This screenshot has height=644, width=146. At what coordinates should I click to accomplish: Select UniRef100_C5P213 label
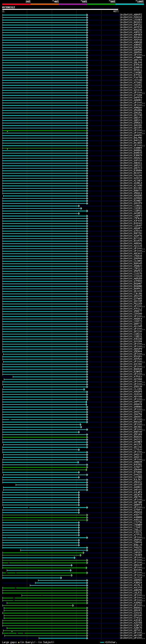(131, 268)
